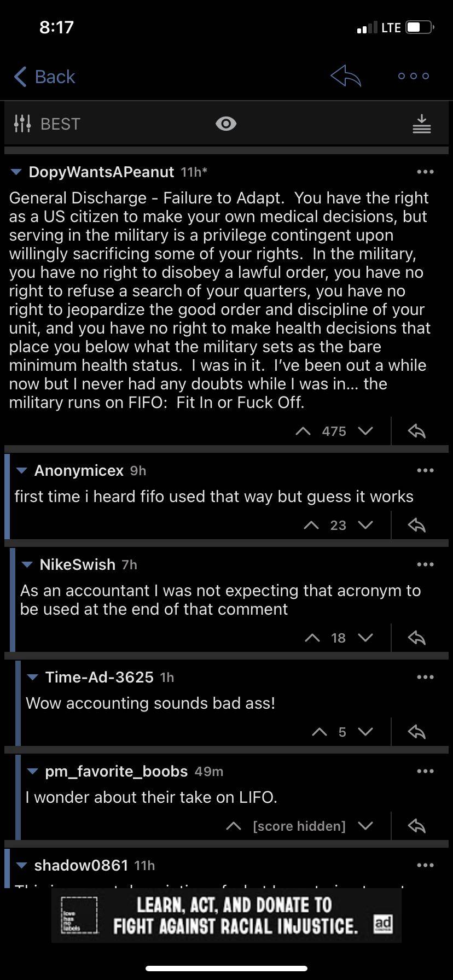Reply to the original post
Viewport: 453px width, 980px height.
(345, 77)
